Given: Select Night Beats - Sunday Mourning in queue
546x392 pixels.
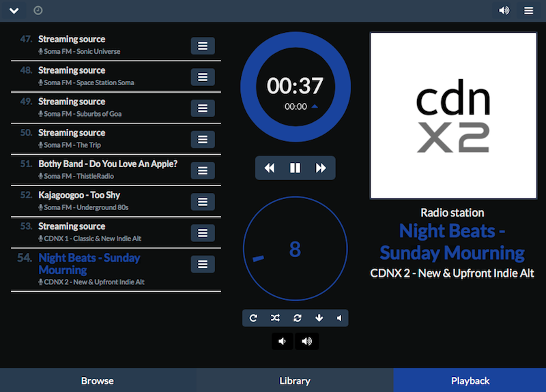Looking at the screenshot, I should point(89,264).
